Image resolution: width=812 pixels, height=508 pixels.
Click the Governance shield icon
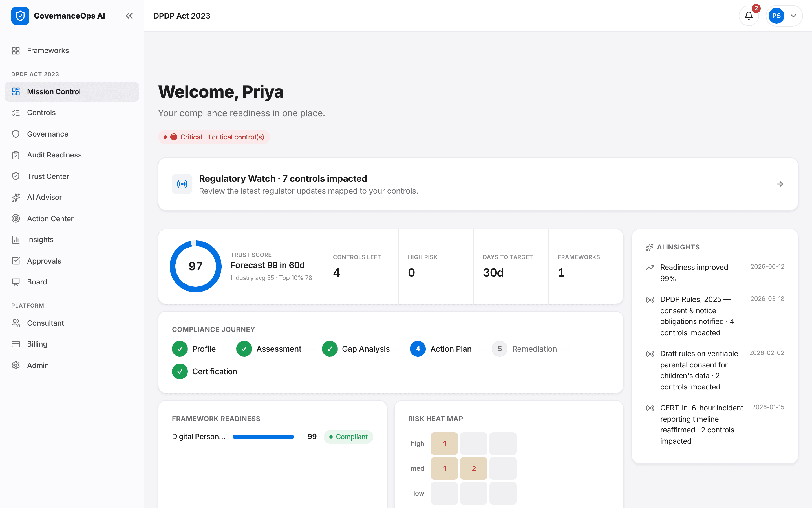coord(16,134)
